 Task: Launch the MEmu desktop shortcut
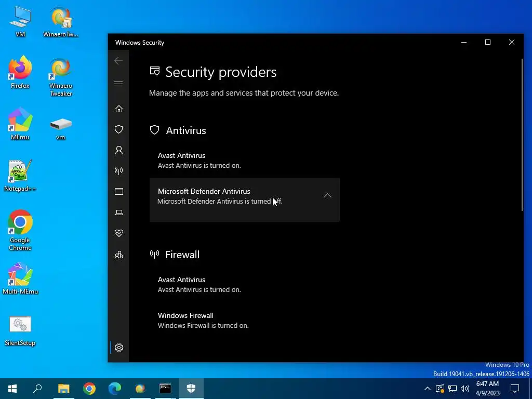click(x=20, y=124)
